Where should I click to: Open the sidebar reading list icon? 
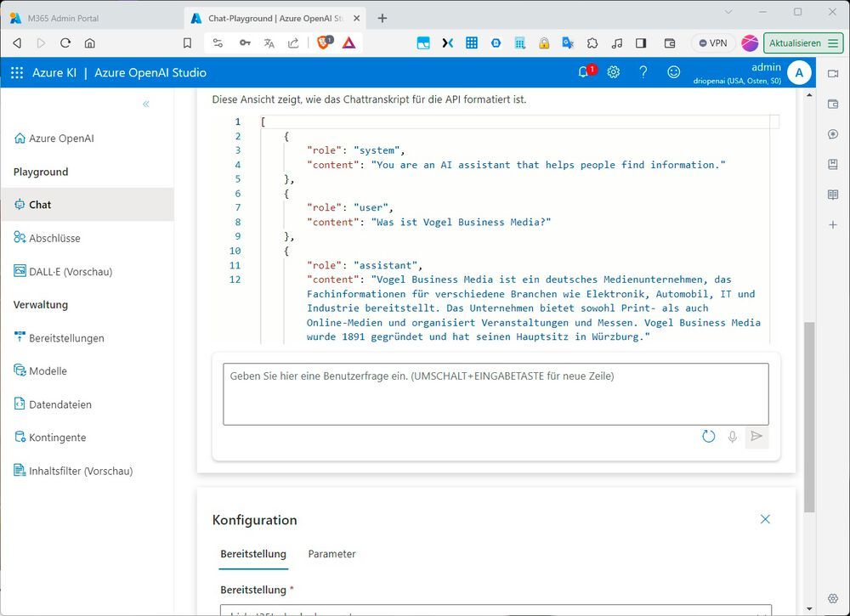click(833, 195)
